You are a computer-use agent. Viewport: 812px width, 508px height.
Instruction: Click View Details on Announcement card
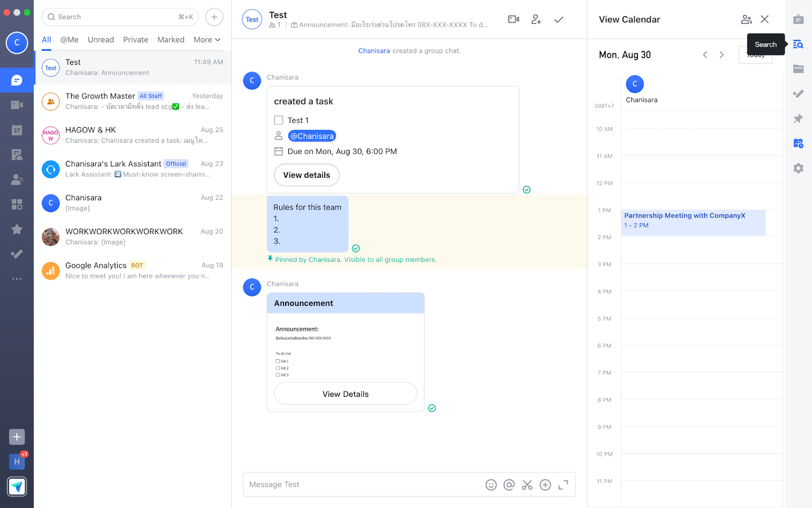coord(346,394)
